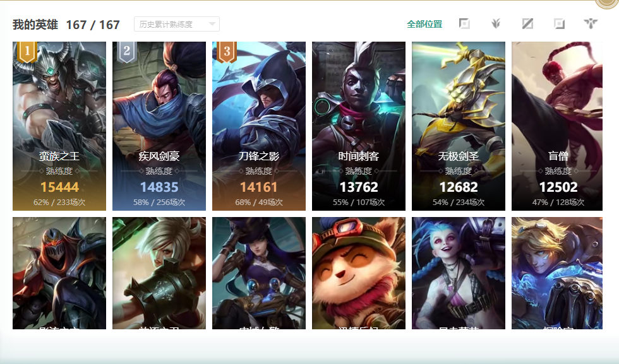
Task: Expand the dropdown arrow next to 历史累计熟练度
Action: (x=212, y=24)
